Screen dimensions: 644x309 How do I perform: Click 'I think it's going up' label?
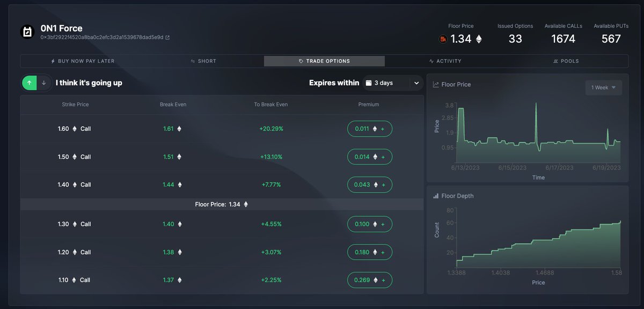(89, 83)
